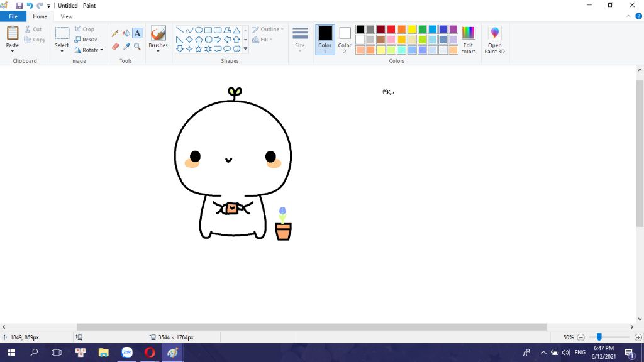The image size is (644, 362).
Task: Open Opera from the taskbar
Action: point(150,353)
